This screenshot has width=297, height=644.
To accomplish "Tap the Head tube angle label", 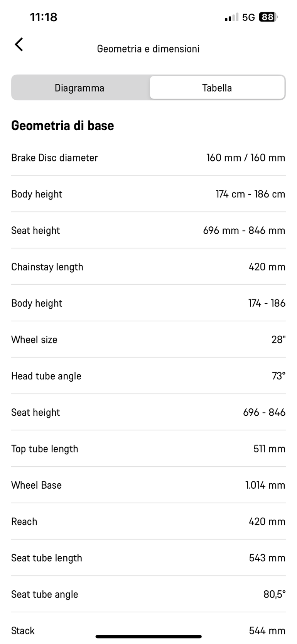I will 46,376.
